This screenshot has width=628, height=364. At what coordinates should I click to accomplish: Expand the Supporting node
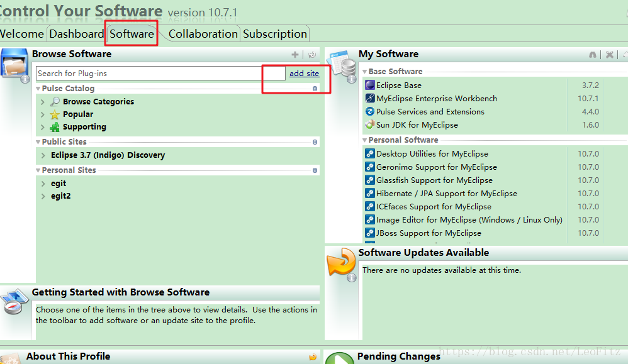[x=43, y=127]
